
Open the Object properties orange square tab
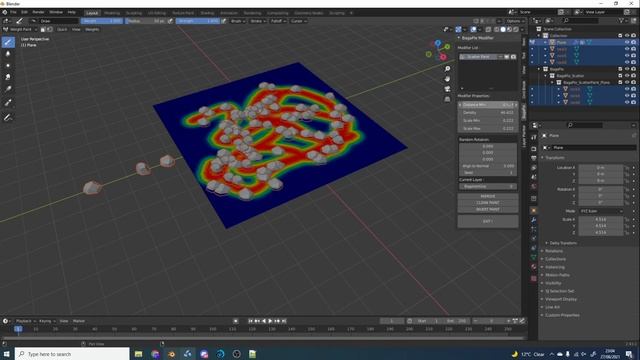click(x=534, y=210)
